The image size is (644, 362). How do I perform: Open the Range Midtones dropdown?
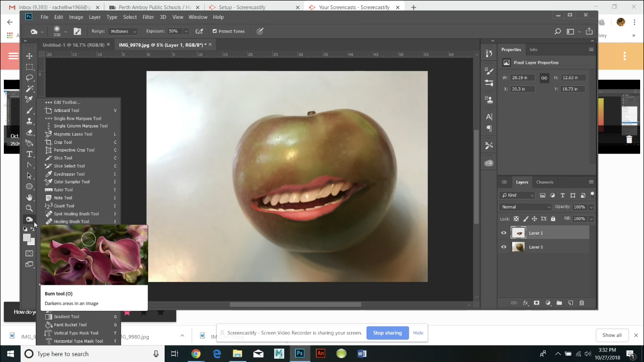click(124, 31)
